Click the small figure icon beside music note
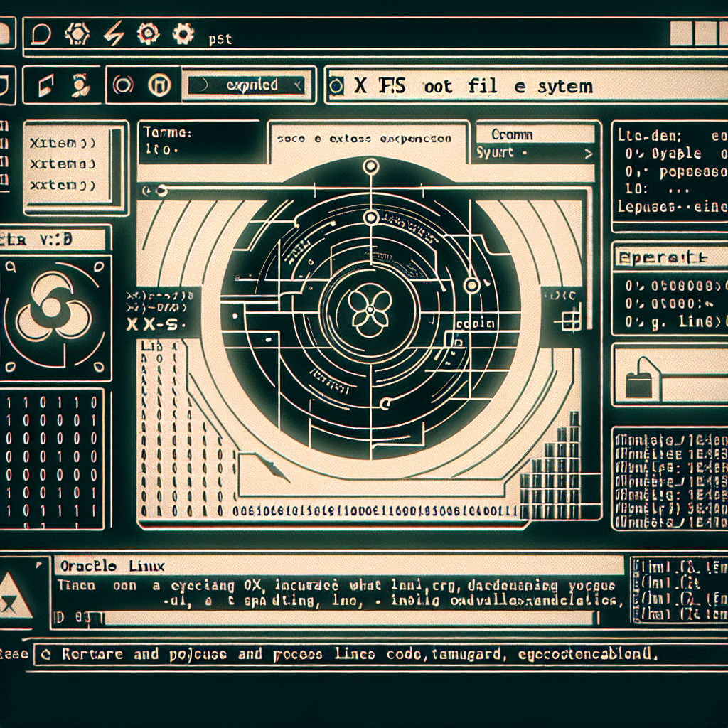 click(81, 85)
